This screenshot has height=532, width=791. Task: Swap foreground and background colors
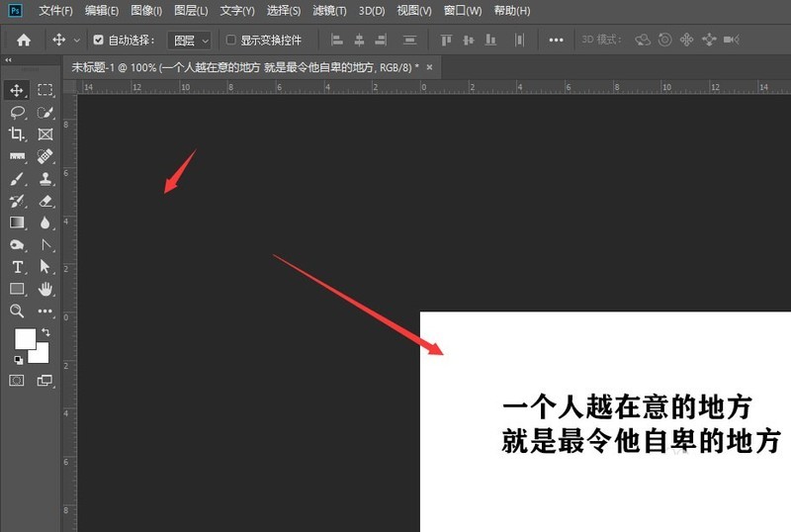(45, 332)
